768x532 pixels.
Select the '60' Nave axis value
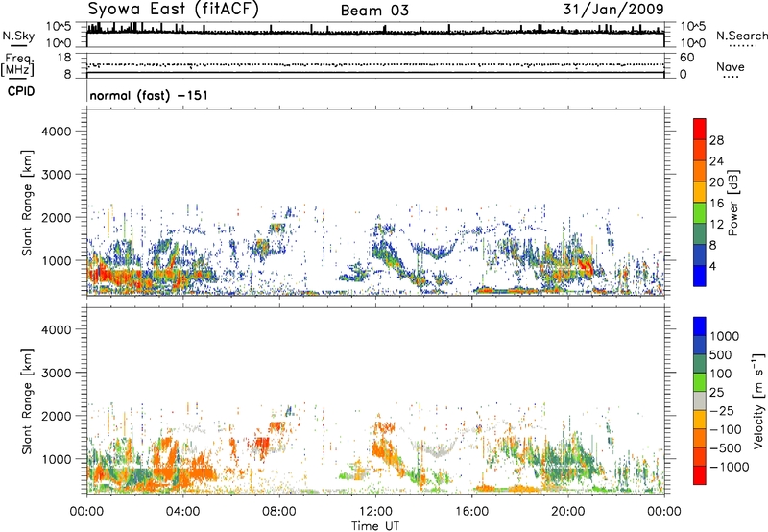[x=686, y=58]
